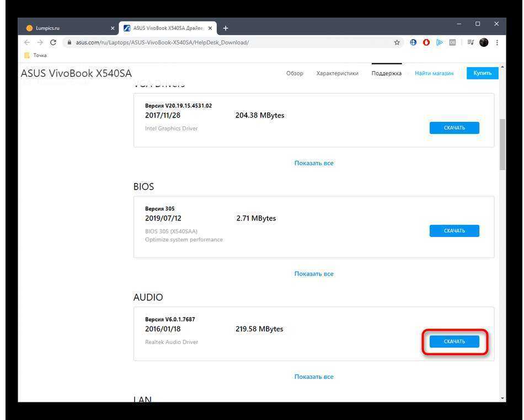The width and height of the screenshot is (524, 420).
Task: Click the address bar URL field
Action: pos(221,42)
